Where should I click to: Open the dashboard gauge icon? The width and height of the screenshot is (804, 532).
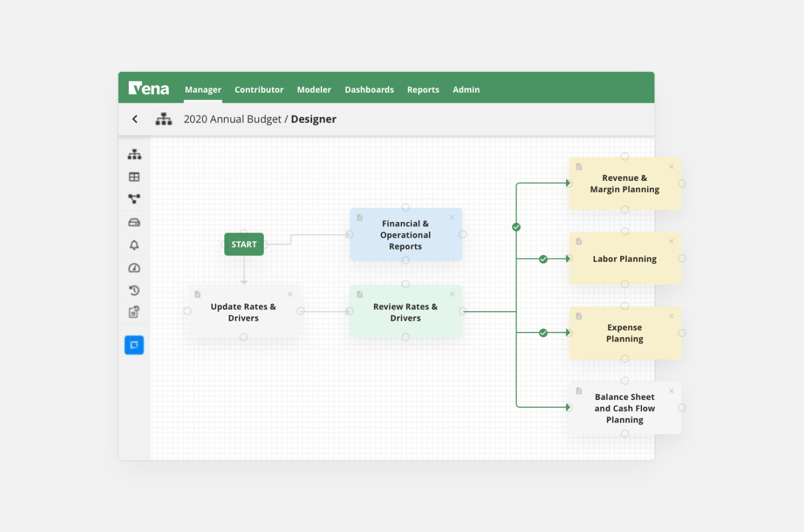pos(134,268)
